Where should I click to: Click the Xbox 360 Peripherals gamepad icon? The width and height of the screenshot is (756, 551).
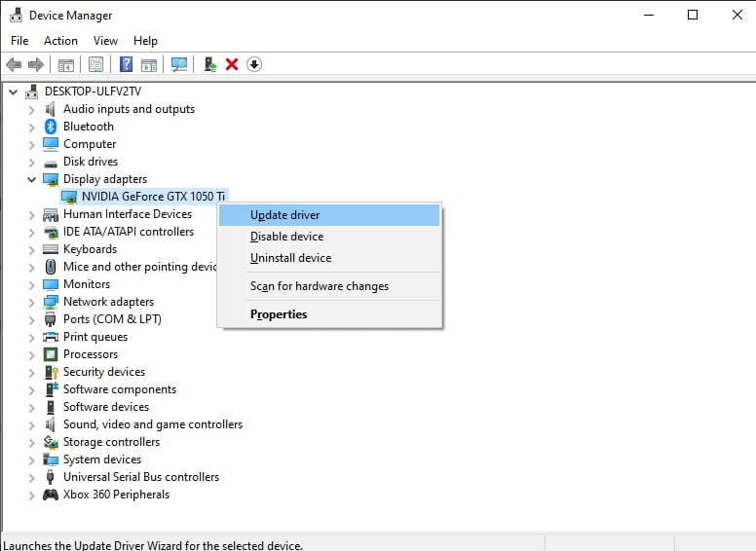click(51, 495)
